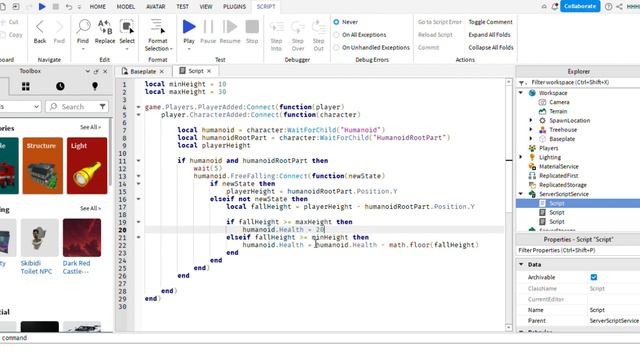Click the Select tool icon
This screenshot has width=640, height=360.
tap(127, 27)
